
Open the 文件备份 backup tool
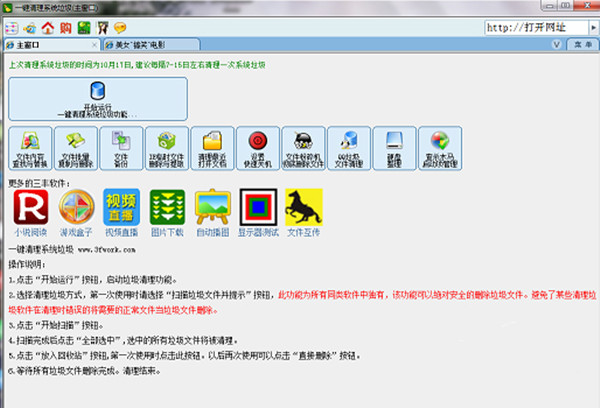click(121, 149)
